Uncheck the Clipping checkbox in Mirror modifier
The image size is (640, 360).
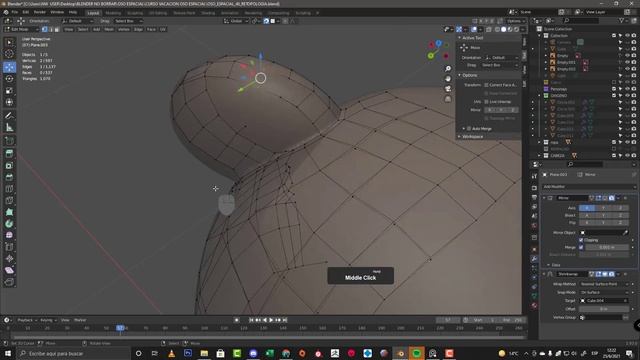pos(581,240)
